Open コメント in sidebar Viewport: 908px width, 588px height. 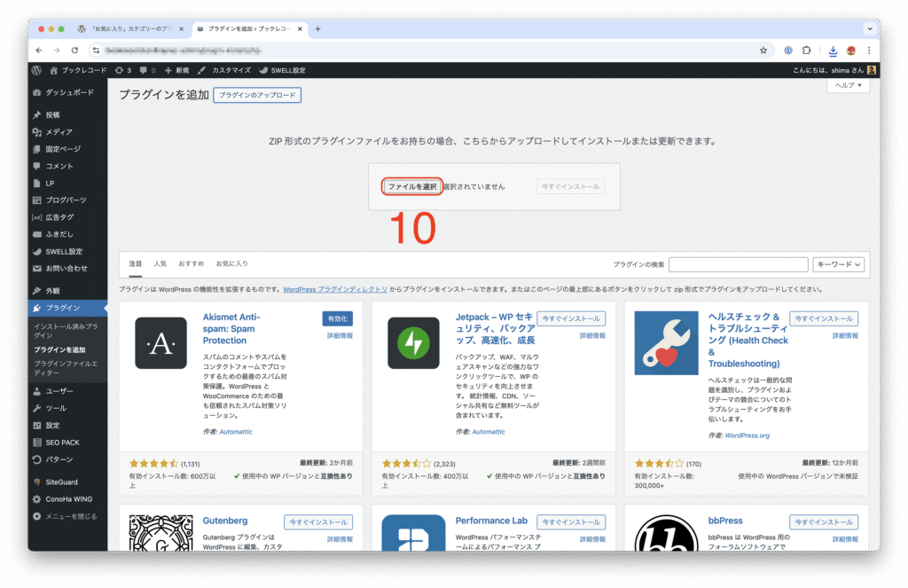pos(67,166)
